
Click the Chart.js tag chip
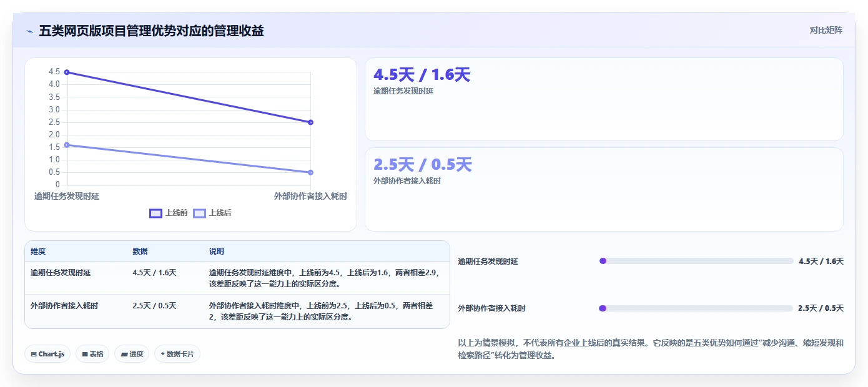point(48,354)
